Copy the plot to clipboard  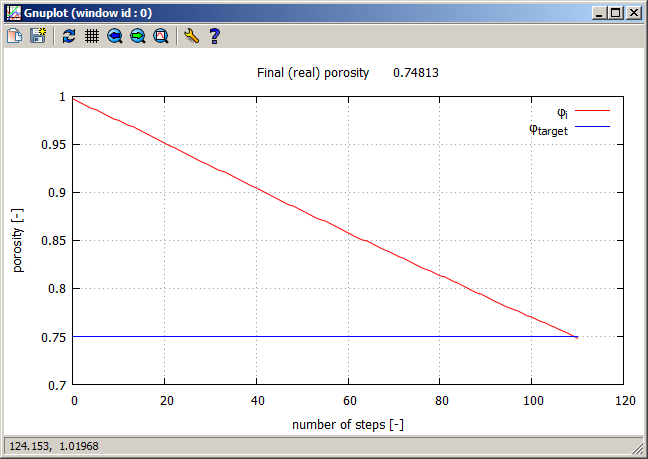click(x=15, y=36)
